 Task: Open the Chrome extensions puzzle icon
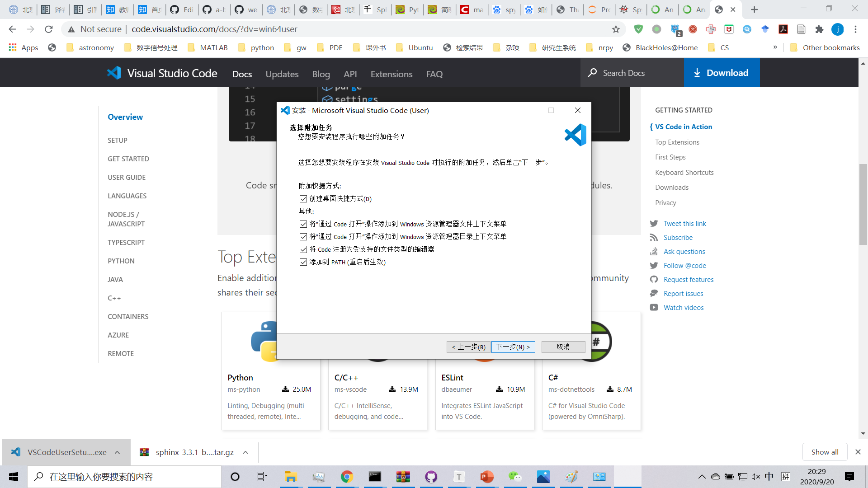click(x=819, y=29)
